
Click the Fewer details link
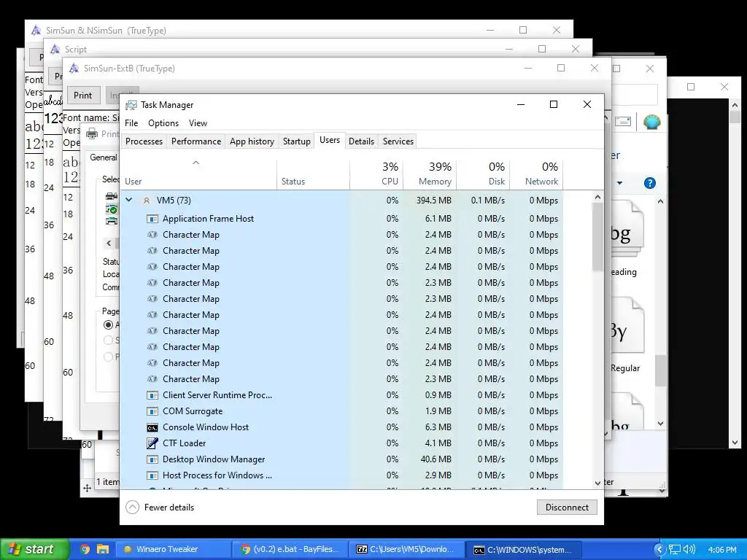pyautogui.click(x=169, y=507)
